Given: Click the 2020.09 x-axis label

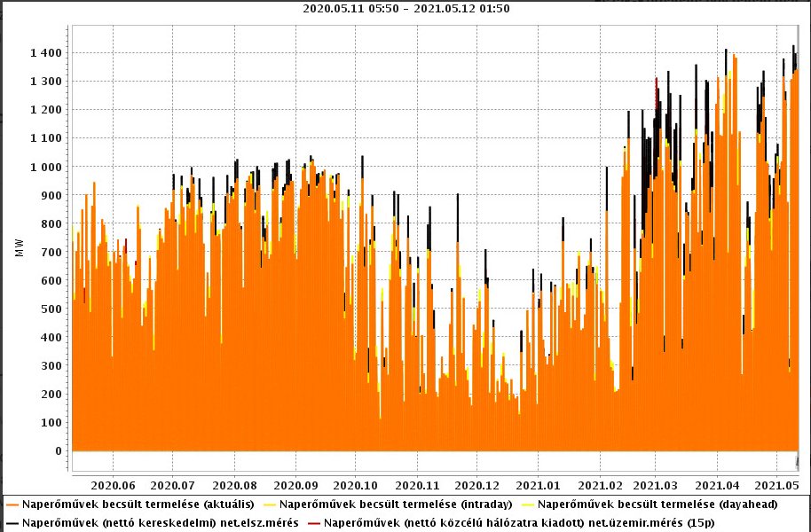Looking at the screenshot, I should pos(295,486).
